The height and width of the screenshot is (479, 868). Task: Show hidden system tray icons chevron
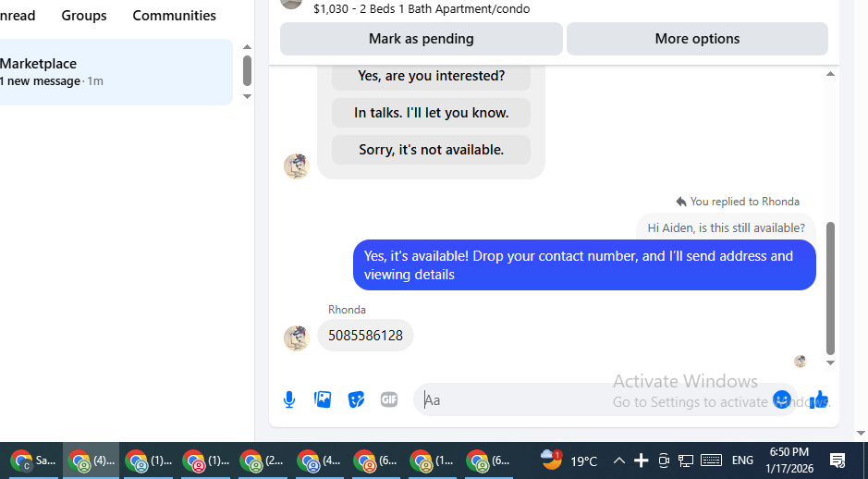point(619,461)
